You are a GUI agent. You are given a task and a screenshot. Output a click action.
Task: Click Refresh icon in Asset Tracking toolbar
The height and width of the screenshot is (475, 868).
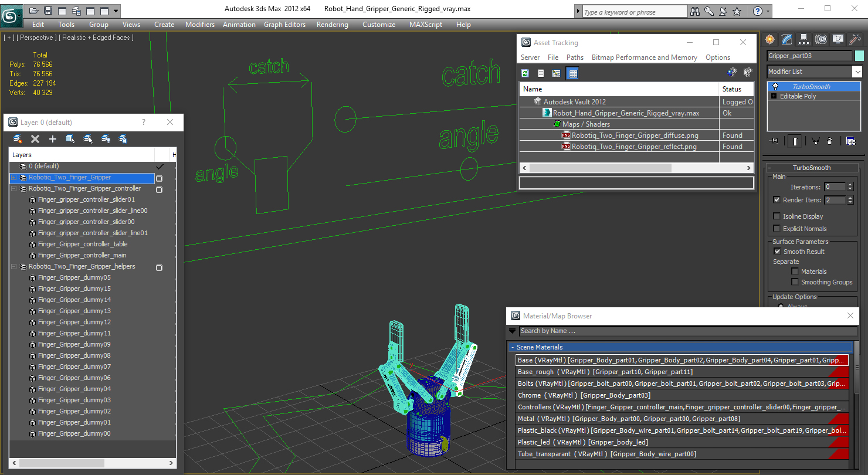coord(525,73)
